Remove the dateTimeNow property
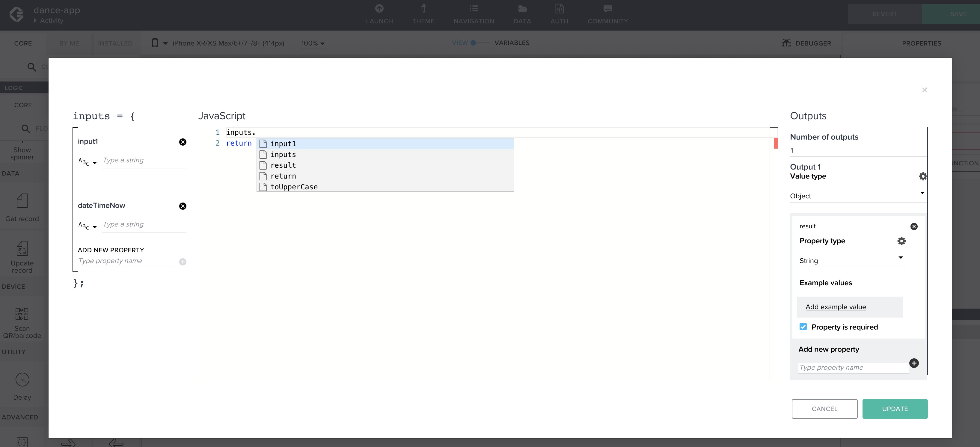Viewport: 980px width, 447px height. 183,206
